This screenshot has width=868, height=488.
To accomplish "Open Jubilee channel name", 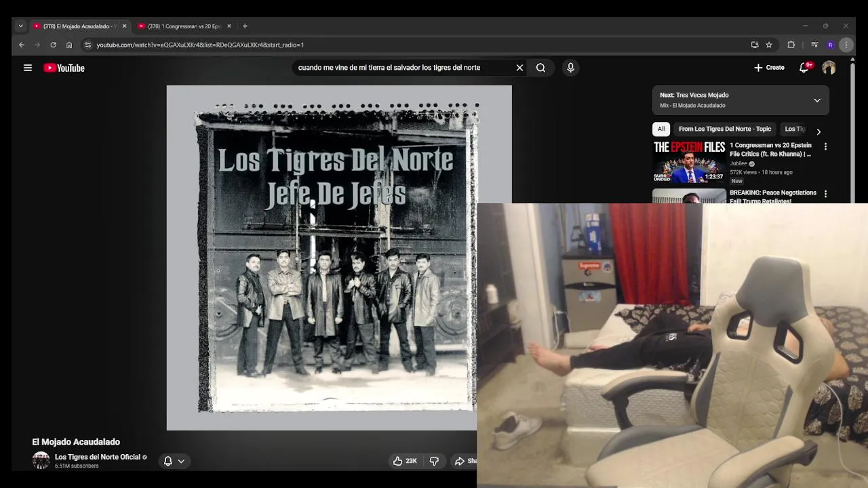I will point(738,163).
